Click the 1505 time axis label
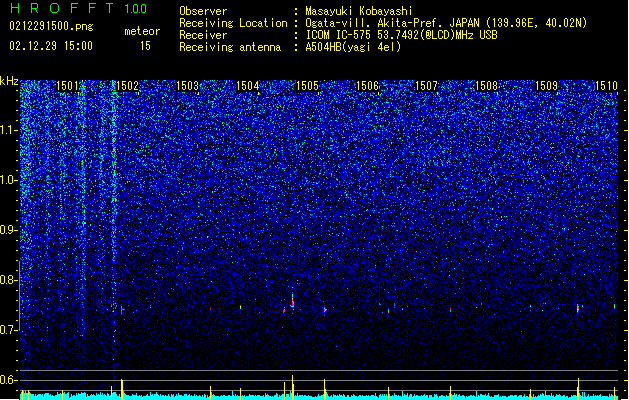 click(x=307, y=86)
